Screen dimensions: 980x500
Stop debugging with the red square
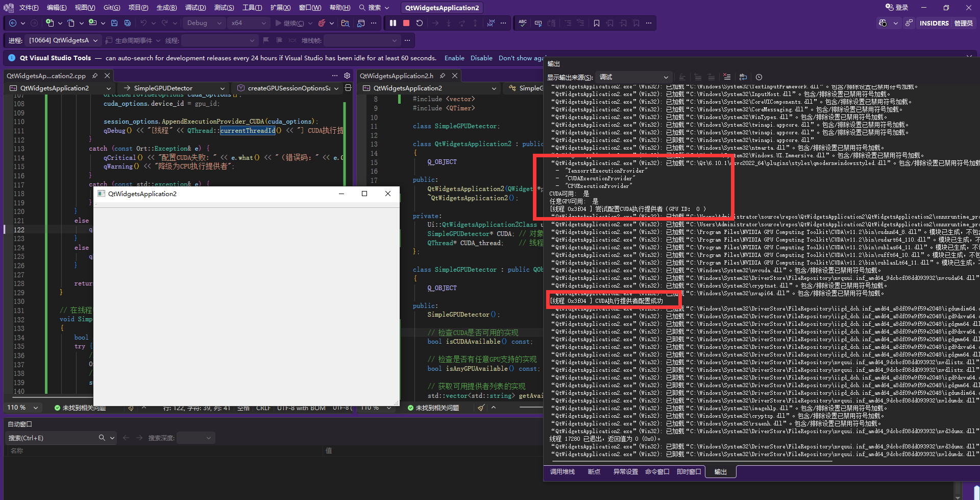(406, 23)
